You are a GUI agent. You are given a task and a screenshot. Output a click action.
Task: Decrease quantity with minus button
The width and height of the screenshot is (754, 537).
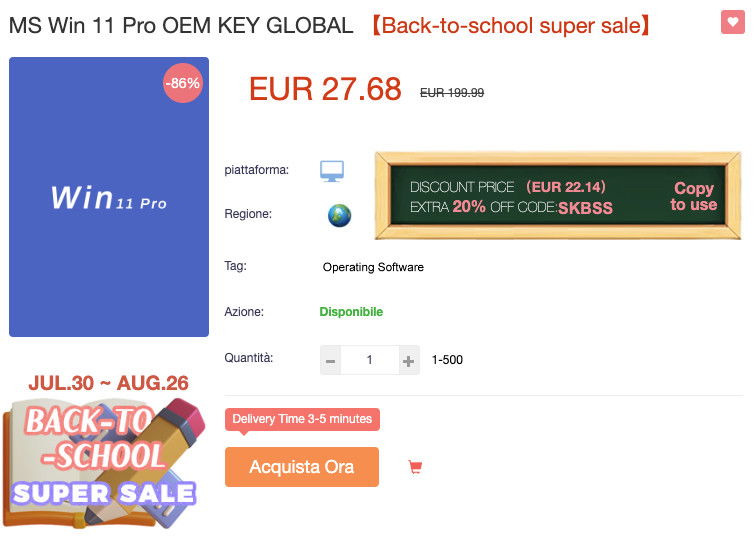331,360
